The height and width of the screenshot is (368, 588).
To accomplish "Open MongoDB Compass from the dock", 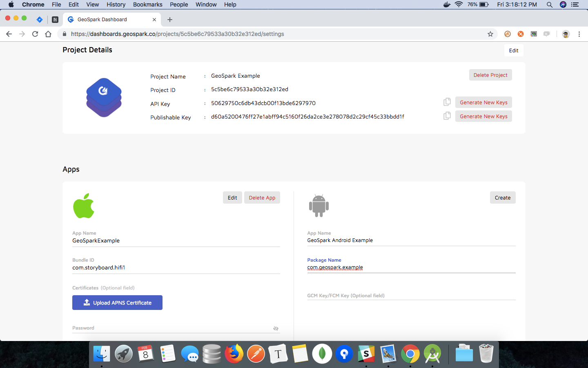I will (x=322, y=354).
